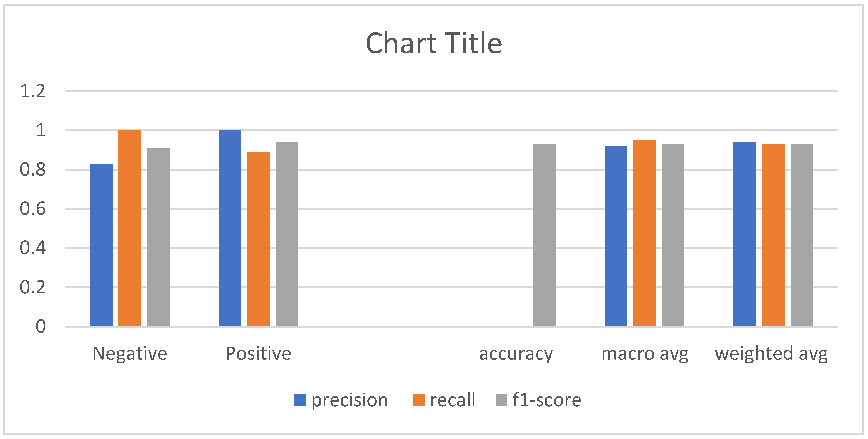Select the gray bar above accuracy
The height and width of the screenshot is (439, 868).
click(544, 235)
